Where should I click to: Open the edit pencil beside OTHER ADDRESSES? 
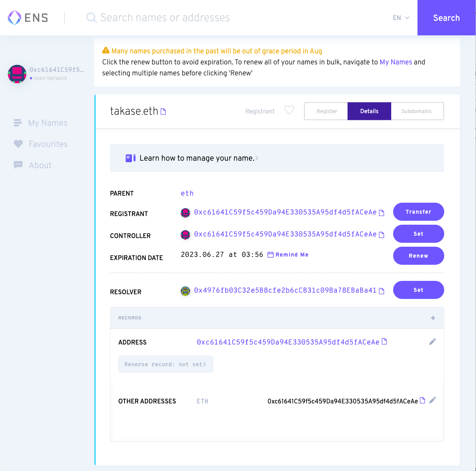pyautogui.click(x=432, y=400)
